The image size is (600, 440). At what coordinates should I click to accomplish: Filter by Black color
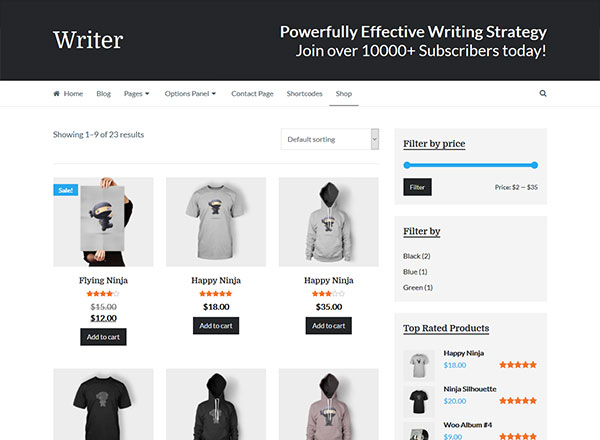(x=416, y=256)
